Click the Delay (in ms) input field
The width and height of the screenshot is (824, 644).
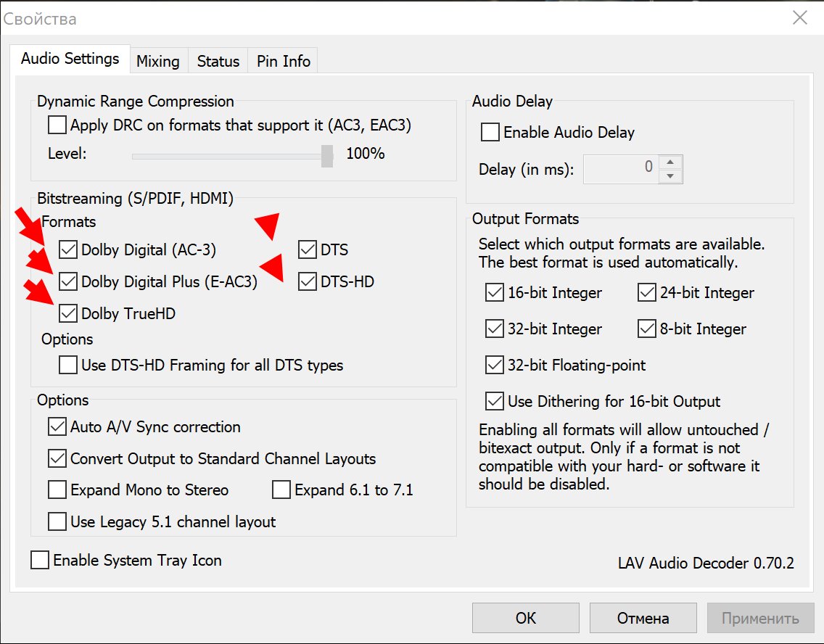[x=622, y=170]
